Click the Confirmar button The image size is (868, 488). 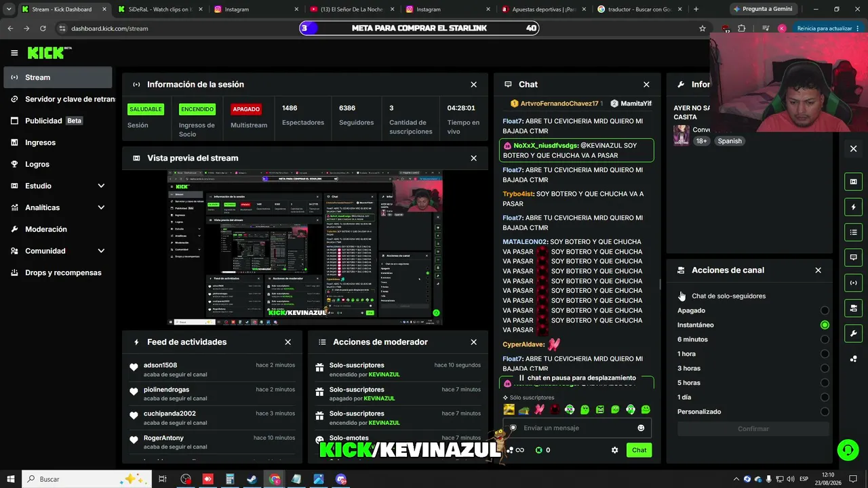[753, 429]
